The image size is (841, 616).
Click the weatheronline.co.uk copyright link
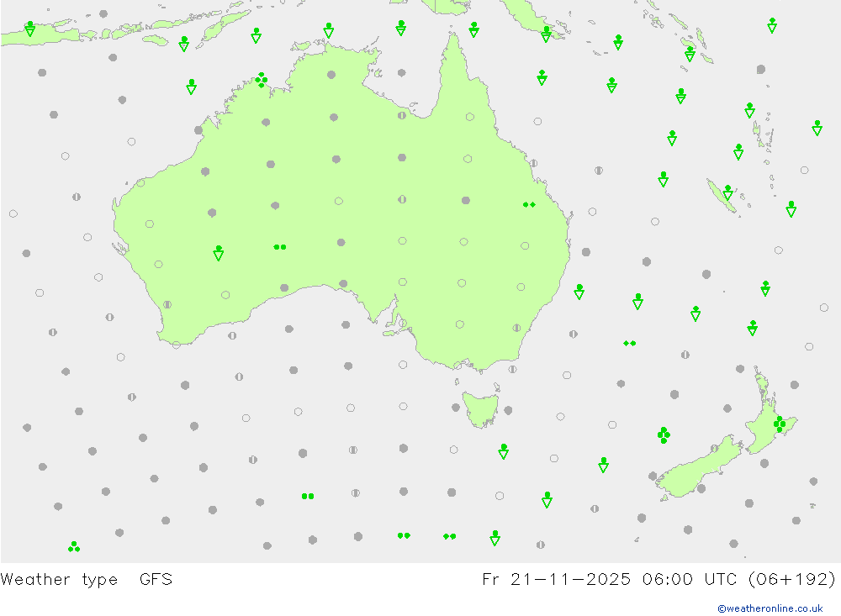pos(770,608)
